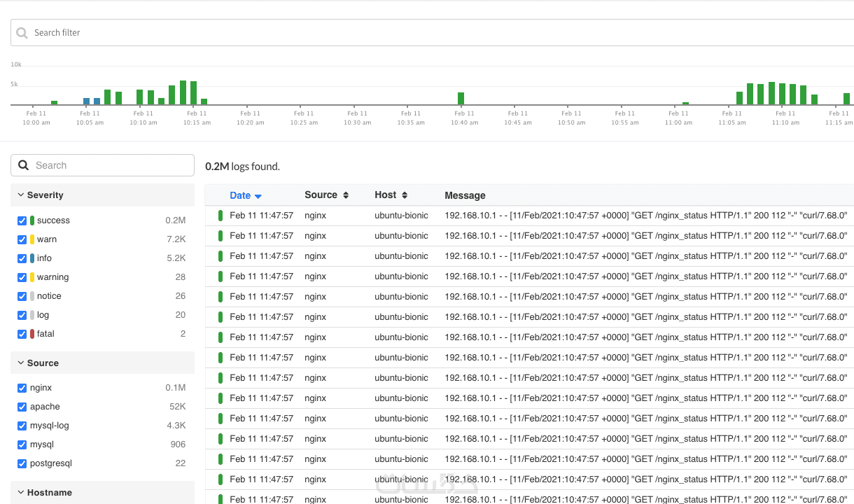Click the mysql-log count '4.3K'
The image size is (854, 504).
[176, 426]
